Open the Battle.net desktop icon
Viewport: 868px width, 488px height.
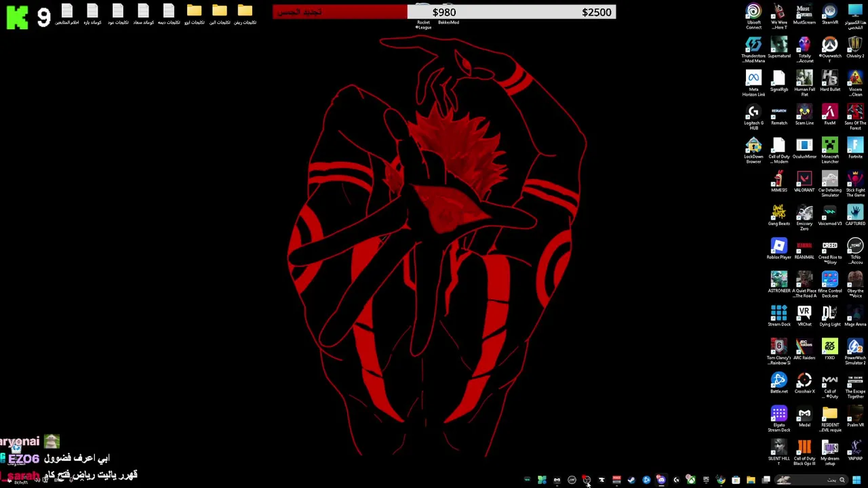[779, 384]
